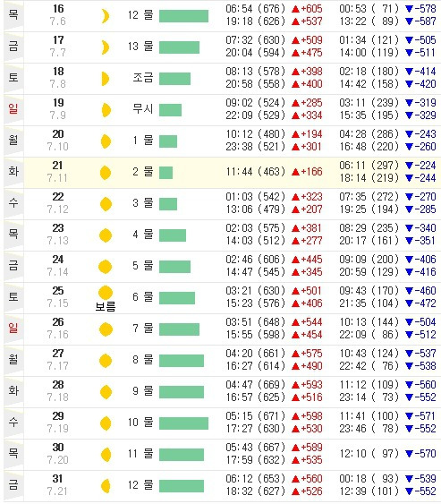Image resolution: width=441 pixels, height=504 pixels.
Task: Click the lunar date 7.15
Action: [58, 303]
